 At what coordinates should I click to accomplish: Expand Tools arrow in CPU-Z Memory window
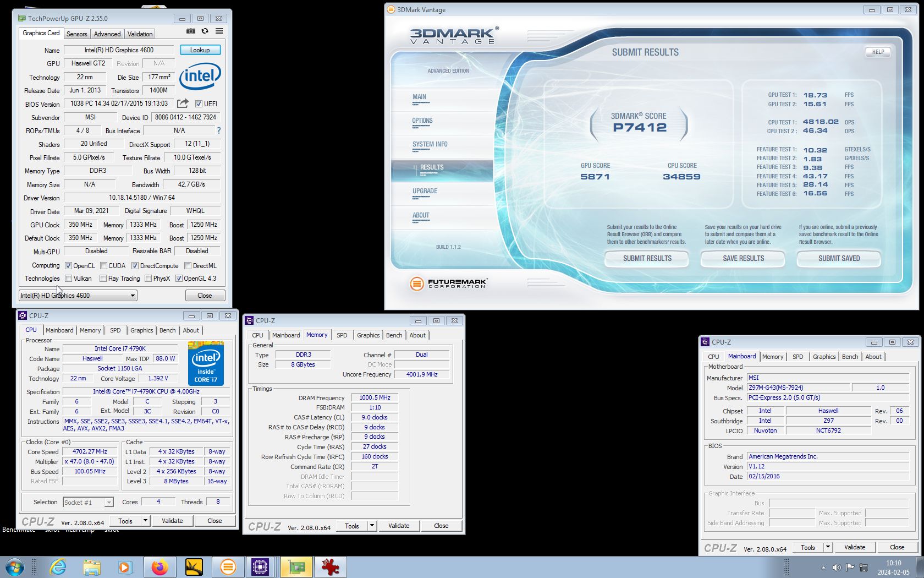tap(372, 526)
